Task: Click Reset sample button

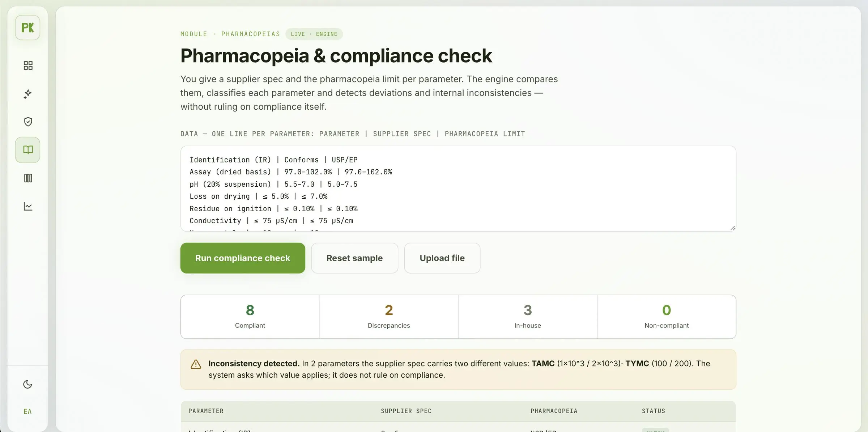Action: pyautogui.click(x=354, y=258)
